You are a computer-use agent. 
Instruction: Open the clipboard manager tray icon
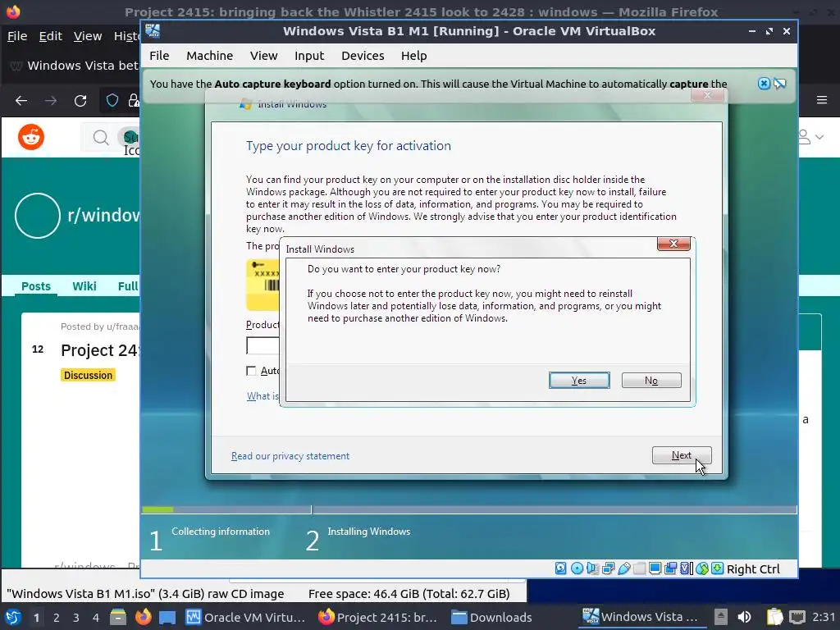774,617
